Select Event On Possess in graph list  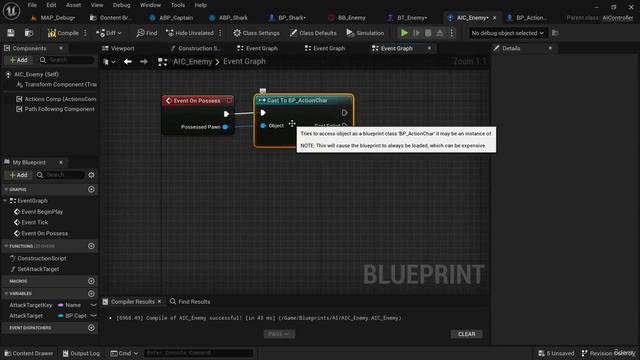(44, 233)
